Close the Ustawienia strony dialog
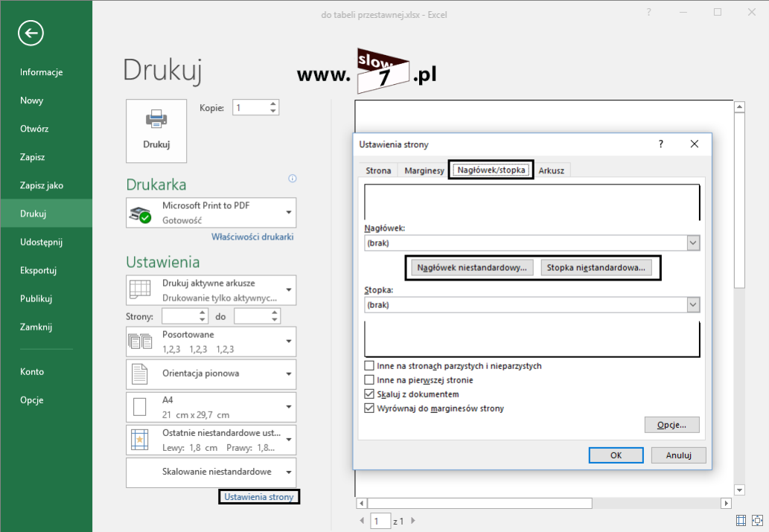The height and width of the screenshot is (532, 769). (695, 144)
